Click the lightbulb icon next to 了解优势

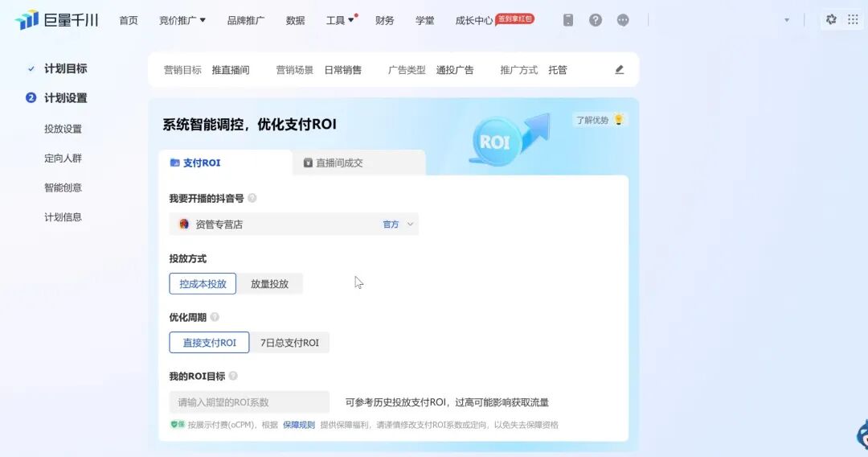[618, 119]
